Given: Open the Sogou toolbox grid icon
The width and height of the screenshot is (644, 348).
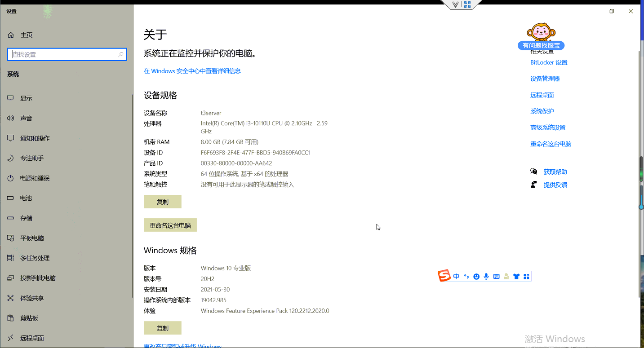Looking at the screenshot, I should coord(526,277).
